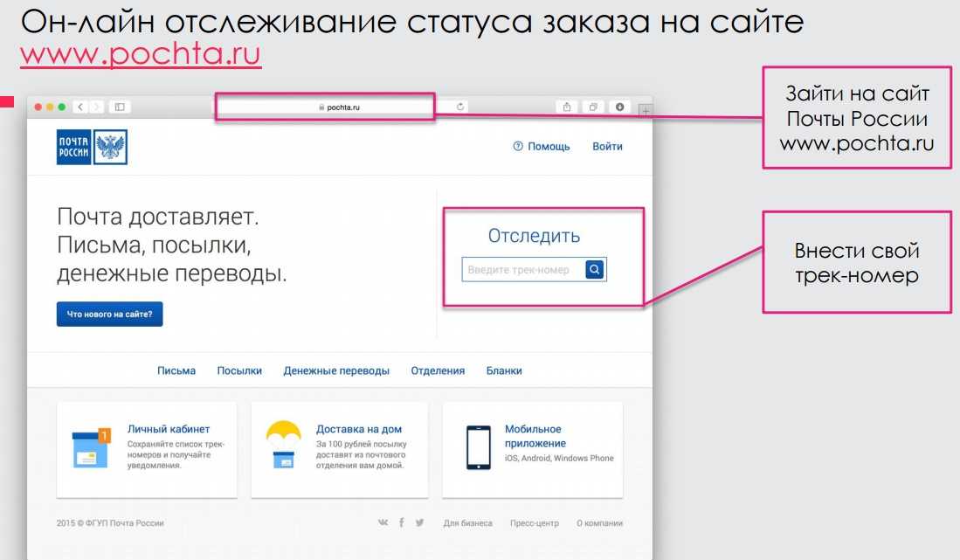
Task: Add a new tab with plus icon
Action: [646, 111]
